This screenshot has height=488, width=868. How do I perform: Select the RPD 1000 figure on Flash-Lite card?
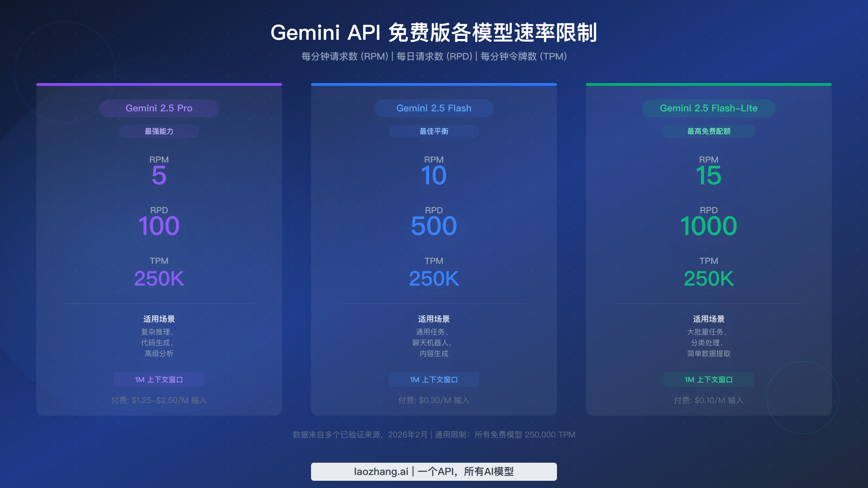709,226
